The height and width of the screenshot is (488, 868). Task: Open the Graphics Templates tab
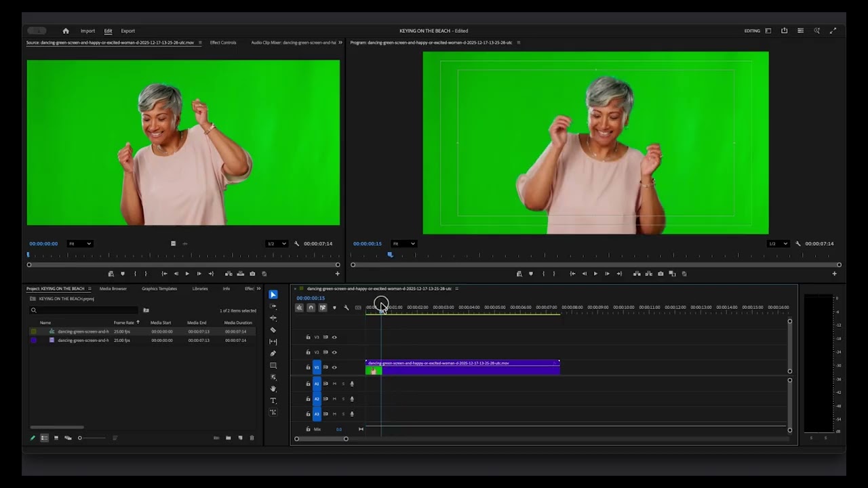pos(159,289)
